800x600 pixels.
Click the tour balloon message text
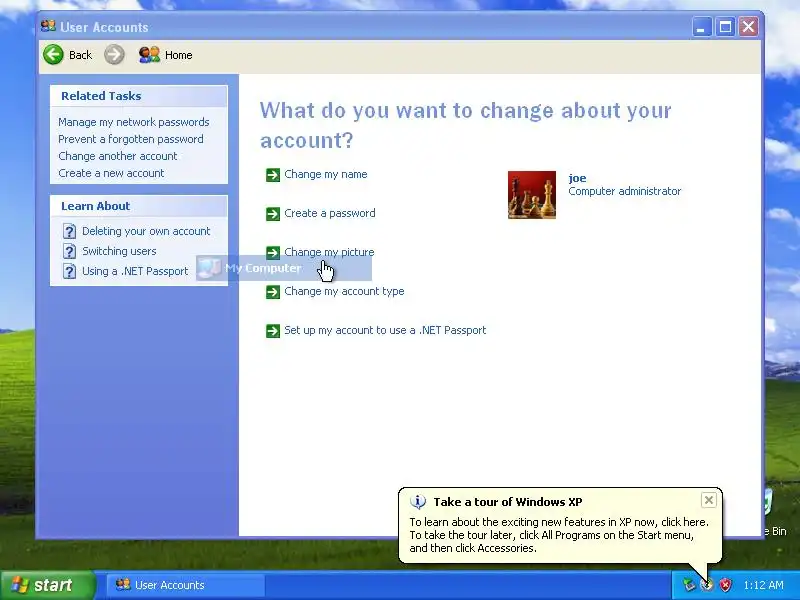[x=559, y=535]
